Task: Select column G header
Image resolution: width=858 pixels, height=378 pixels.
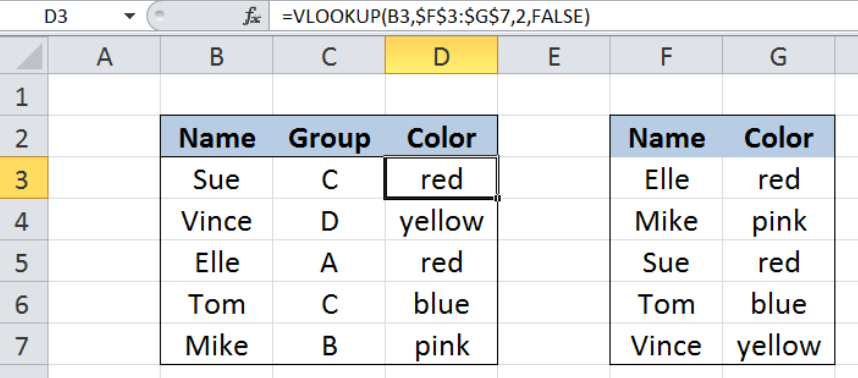Action: (x=778, y=56)
